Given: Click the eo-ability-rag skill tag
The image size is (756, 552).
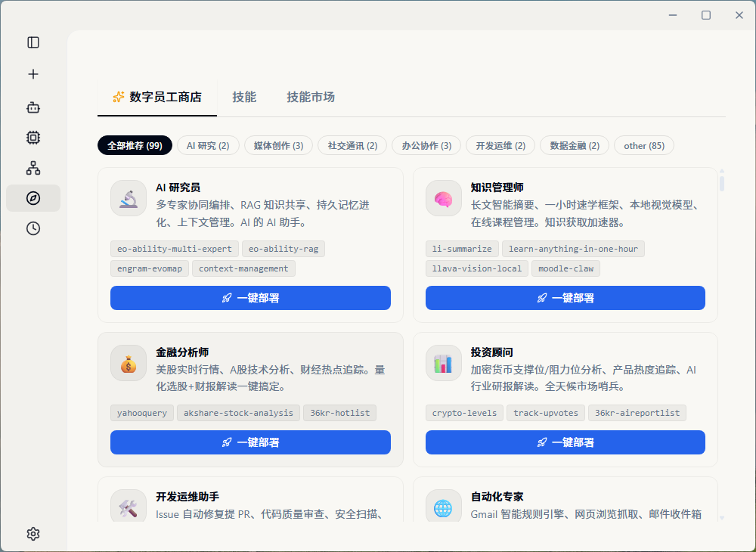Looking at the screenshot, I should point(283,249).
